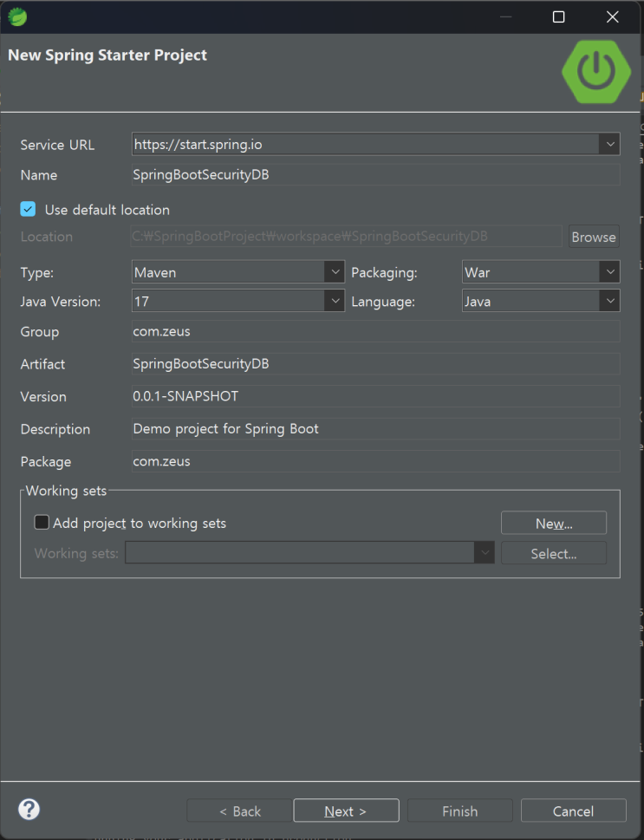This screenshot has height=840, width=644.
Task: Click the Version field 0.0.1-SNAPSHOT
Action: pos(375,396)
